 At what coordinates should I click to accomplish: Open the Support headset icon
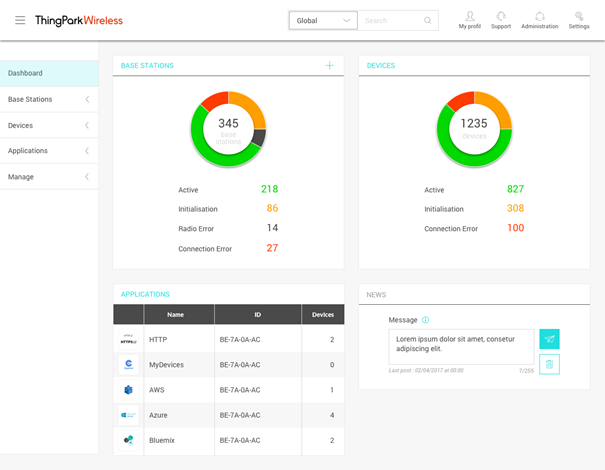click(501, 16)
